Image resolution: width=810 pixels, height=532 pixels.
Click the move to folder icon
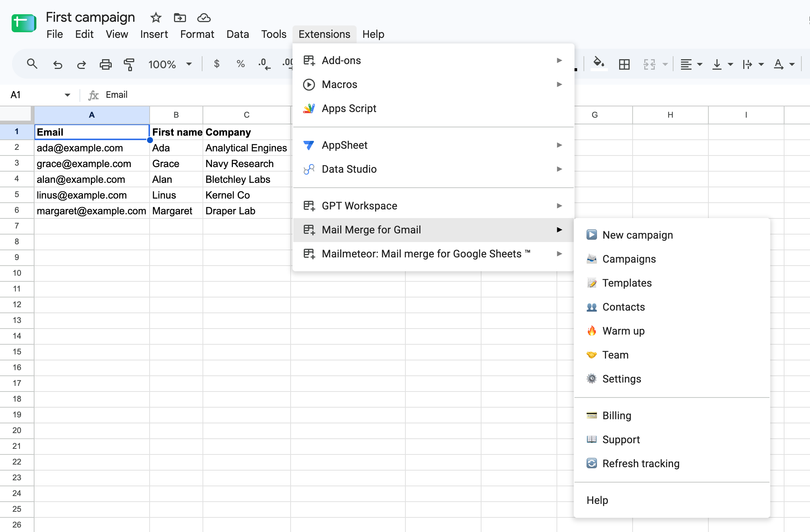point(180,18)
